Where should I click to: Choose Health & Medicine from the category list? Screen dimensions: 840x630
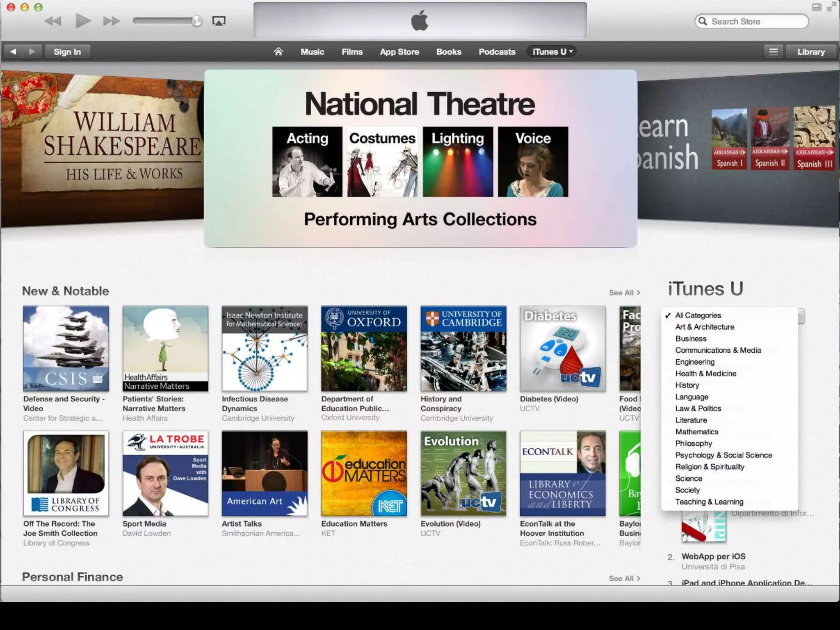coord(705,374)
